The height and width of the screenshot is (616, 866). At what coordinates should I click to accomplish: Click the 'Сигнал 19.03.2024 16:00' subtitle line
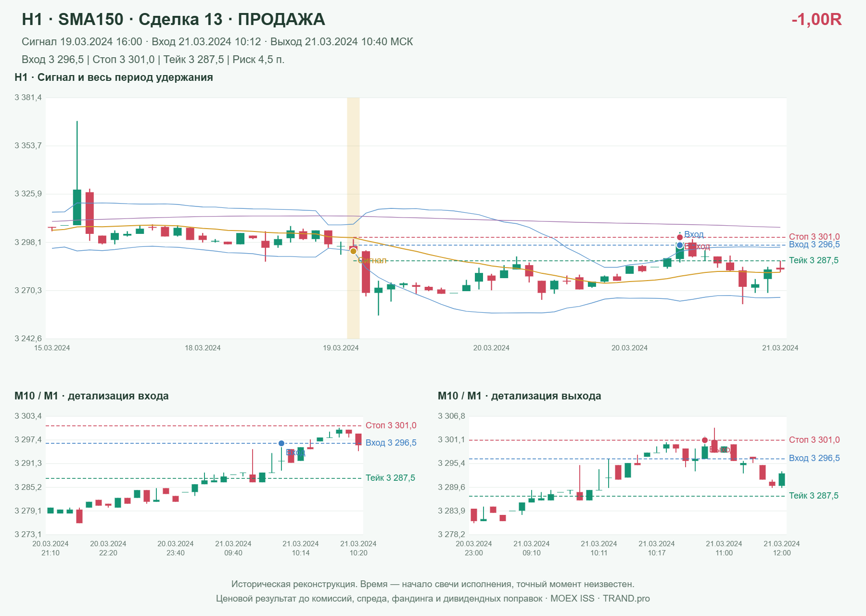[x=217, y=42]
